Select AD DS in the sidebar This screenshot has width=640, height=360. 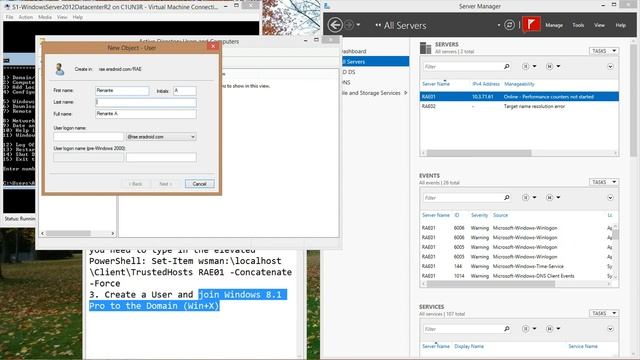(x=349, y=72)
